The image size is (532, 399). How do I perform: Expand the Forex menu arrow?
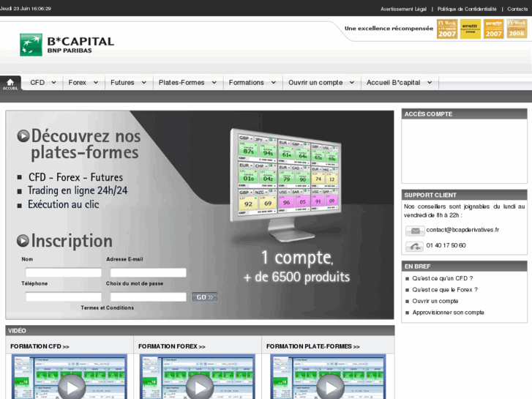96,83
